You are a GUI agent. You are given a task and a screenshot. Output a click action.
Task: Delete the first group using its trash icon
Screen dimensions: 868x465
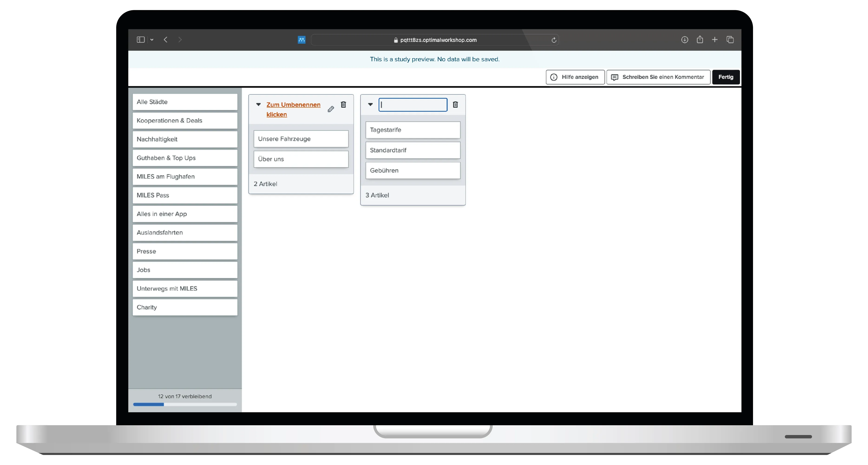343,105
